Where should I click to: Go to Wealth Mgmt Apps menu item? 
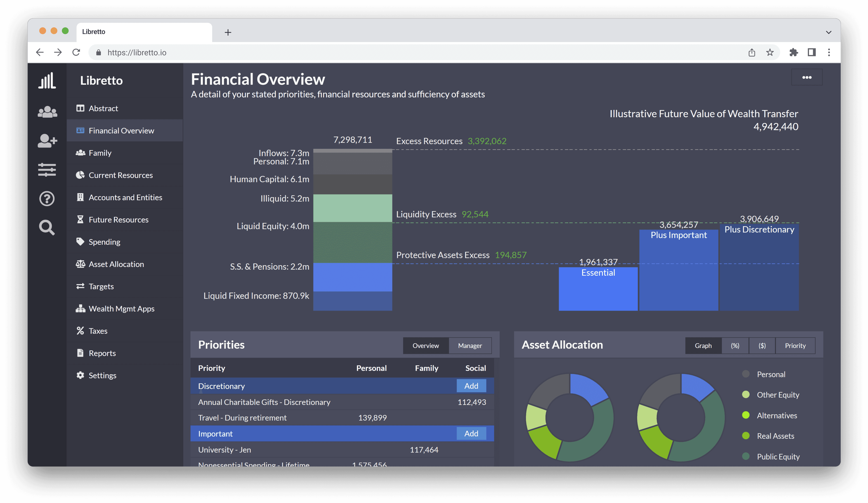coord(121,309)
